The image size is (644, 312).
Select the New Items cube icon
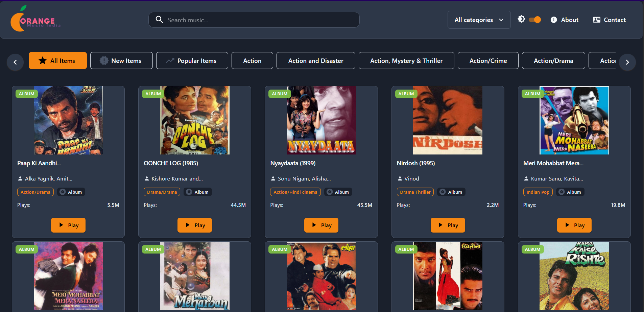(103, 60)
